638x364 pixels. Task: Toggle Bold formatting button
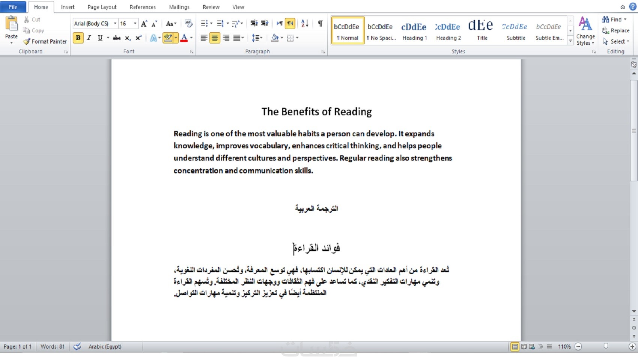coord(78,38)
